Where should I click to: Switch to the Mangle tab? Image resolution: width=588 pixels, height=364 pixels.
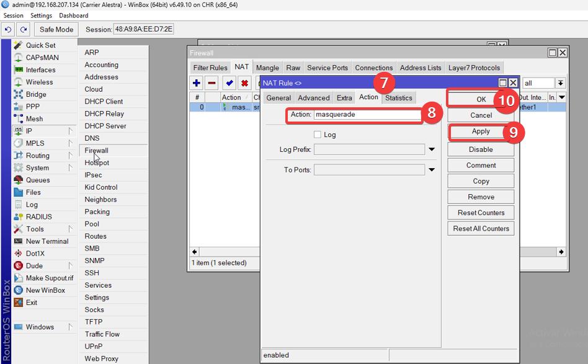click(267, 68)
